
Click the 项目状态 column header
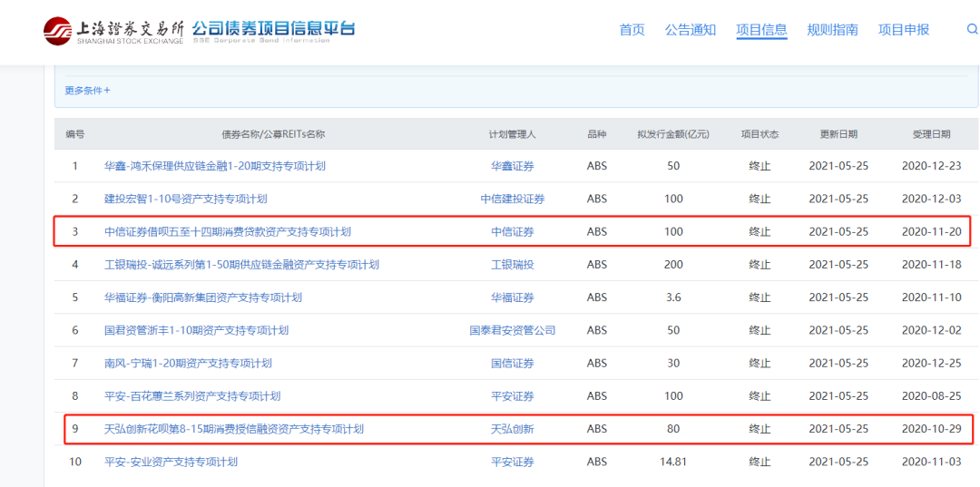click(x=760, y=134)
